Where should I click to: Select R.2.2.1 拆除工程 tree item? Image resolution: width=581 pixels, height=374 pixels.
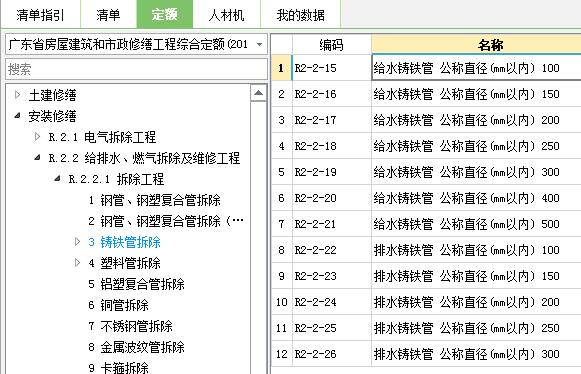[116, 179]
